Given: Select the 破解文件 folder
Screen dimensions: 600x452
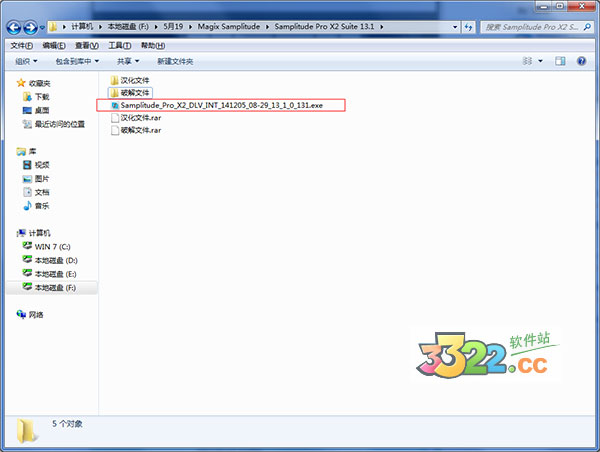Looking at the screenshot, I should point(135,93).
